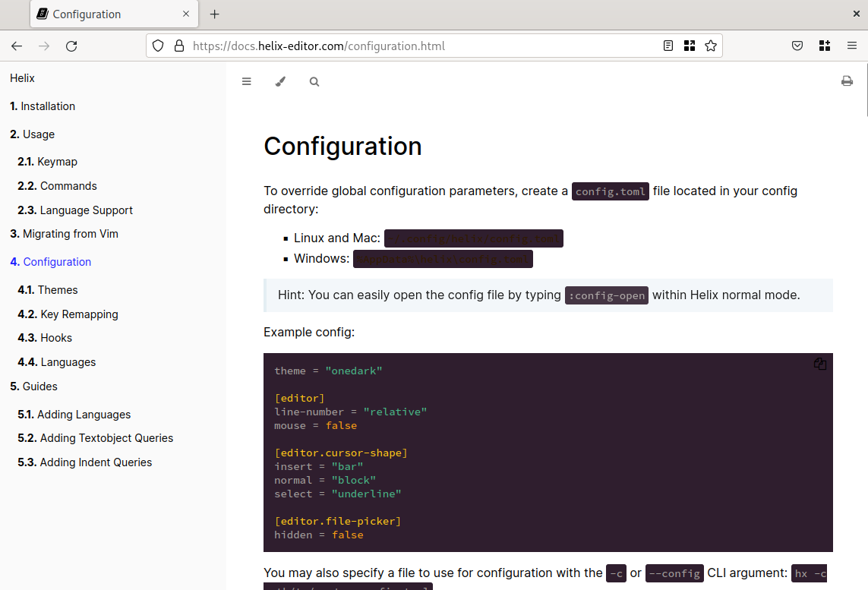Open the docs search bar
Image resolution: width=868 pixels, height=590 pixels.
coord(314,82)
